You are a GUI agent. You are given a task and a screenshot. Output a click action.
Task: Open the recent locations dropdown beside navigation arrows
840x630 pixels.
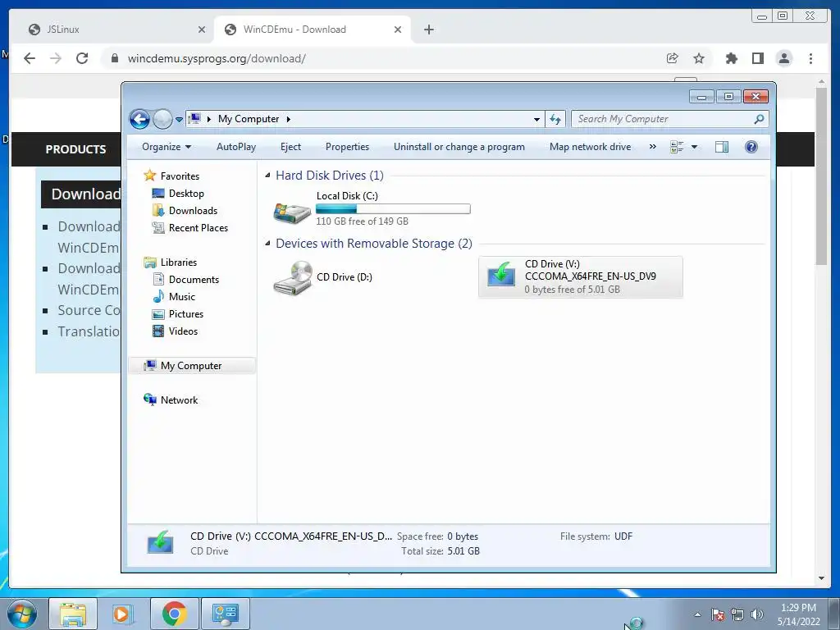pos(179,120)
